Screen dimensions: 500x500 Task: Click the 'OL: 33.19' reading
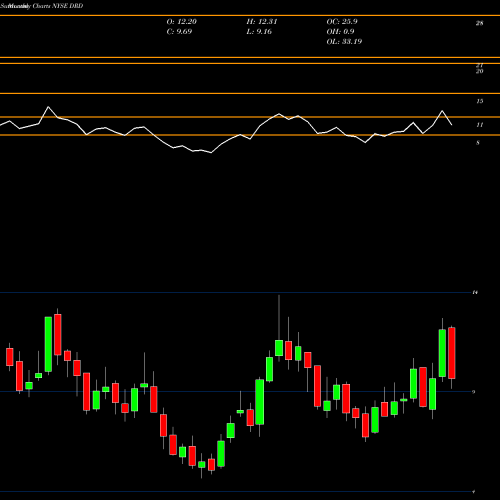[x=344, y=42]
